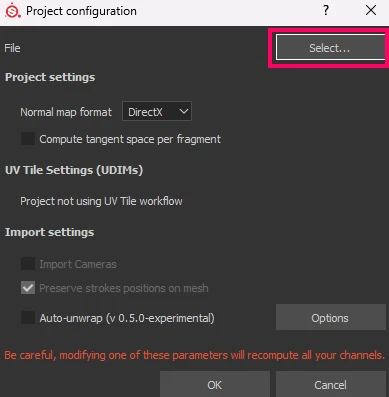Open the file Select... button
This screenshot has width=389, height=397.
pos(330,48)
